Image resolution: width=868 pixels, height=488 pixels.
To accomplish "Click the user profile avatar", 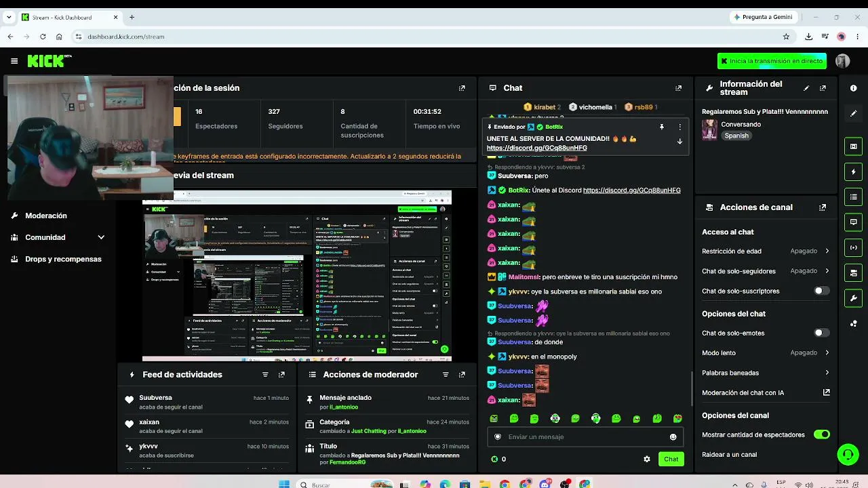I will click(842, 61).
